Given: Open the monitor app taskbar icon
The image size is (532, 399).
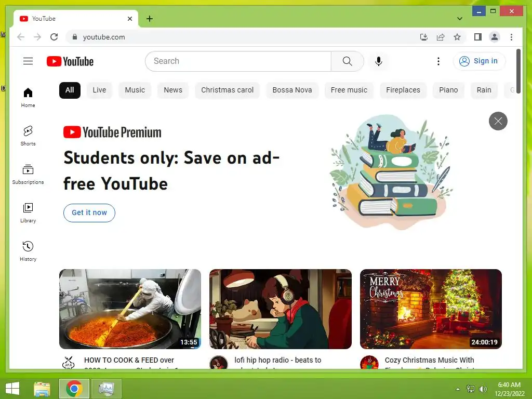Looking at the screenshot, I should click(107, 389).
